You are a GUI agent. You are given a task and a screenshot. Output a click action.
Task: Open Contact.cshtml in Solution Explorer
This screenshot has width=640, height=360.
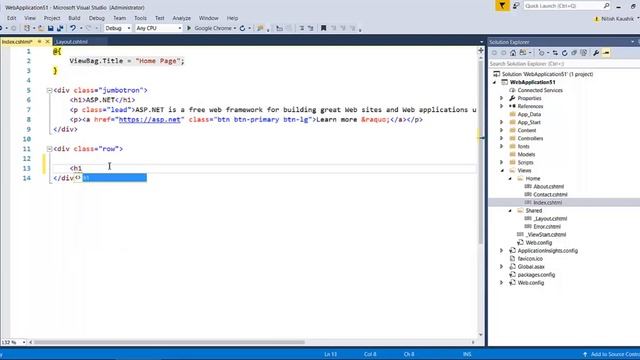pos(550,195)
